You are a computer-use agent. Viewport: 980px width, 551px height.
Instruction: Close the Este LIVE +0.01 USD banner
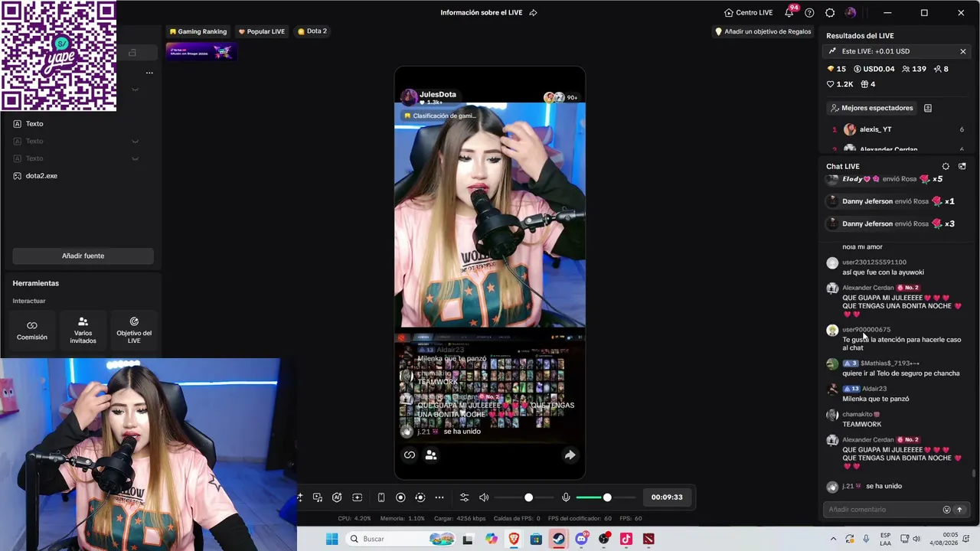click(963, 51)
